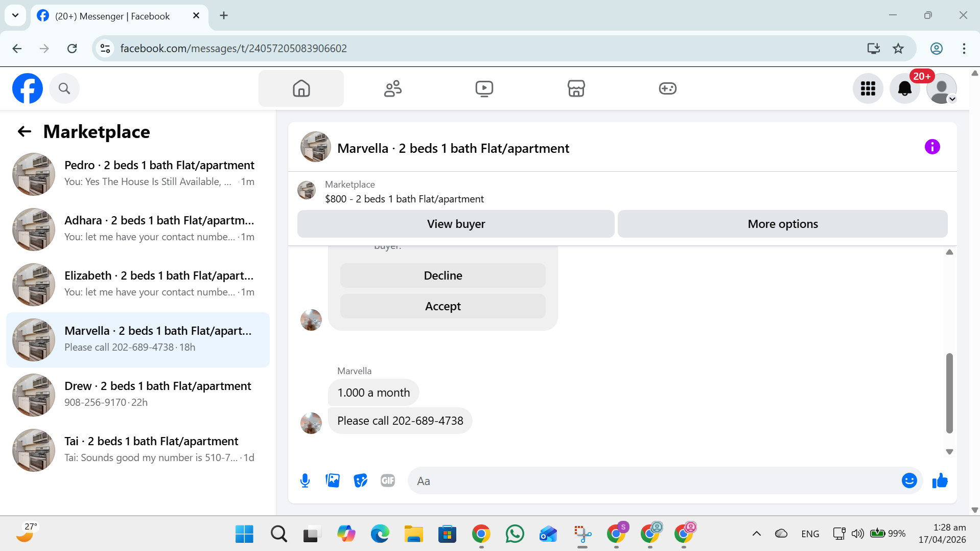Screen dimensions: 980x551
Task: Open the Gaming tab
Action: 667,88
